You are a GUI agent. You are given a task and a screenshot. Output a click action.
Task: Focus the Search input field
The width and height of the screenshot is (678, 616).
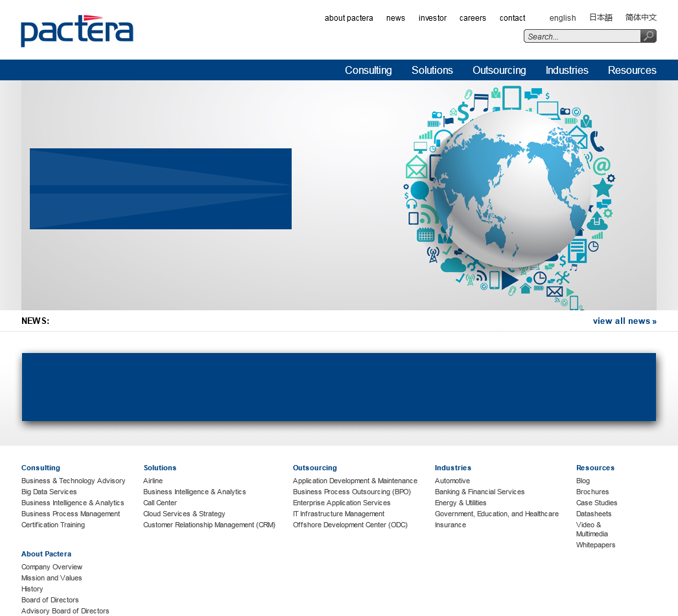(x=582, y=36)
